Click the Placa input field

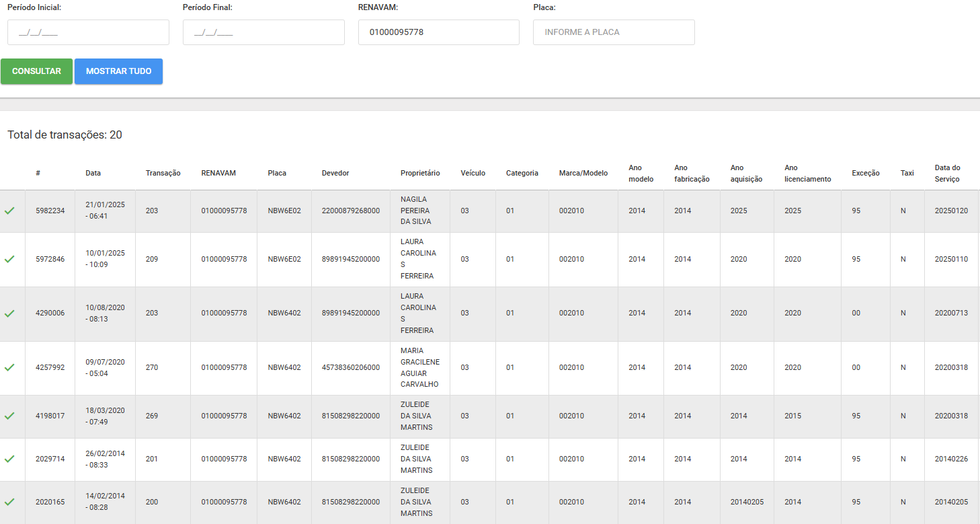point(614,32)
